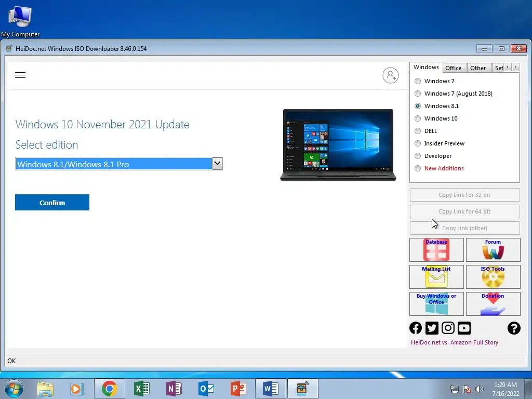This screenshot has width=532, height=399.
Task: Launch Windows Explorer from taskbar
Action: point(46,389)
